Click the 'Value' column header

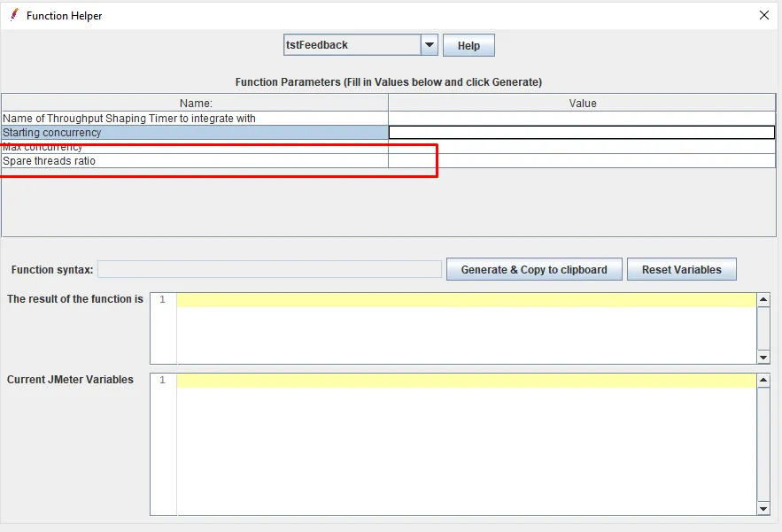582,103
